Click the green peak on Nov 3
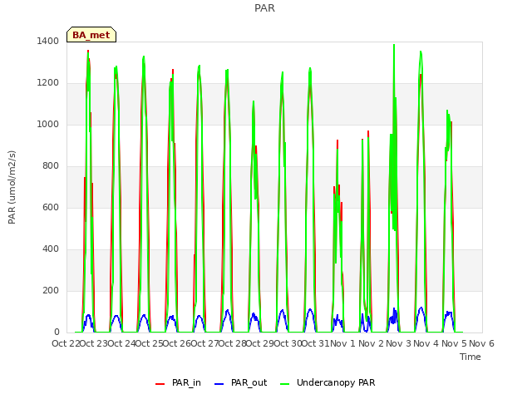 [x=421, y=54]
